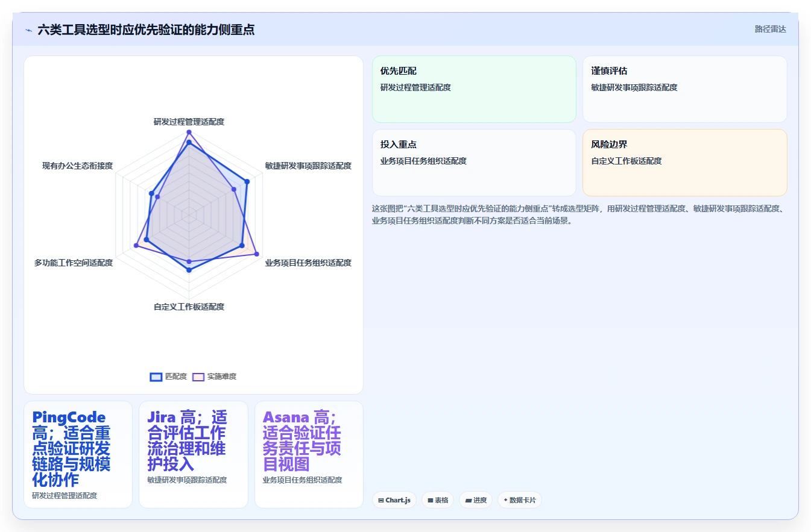Click the 路径雷达 label in the header
811x532 pixels.
click(770, 29)
